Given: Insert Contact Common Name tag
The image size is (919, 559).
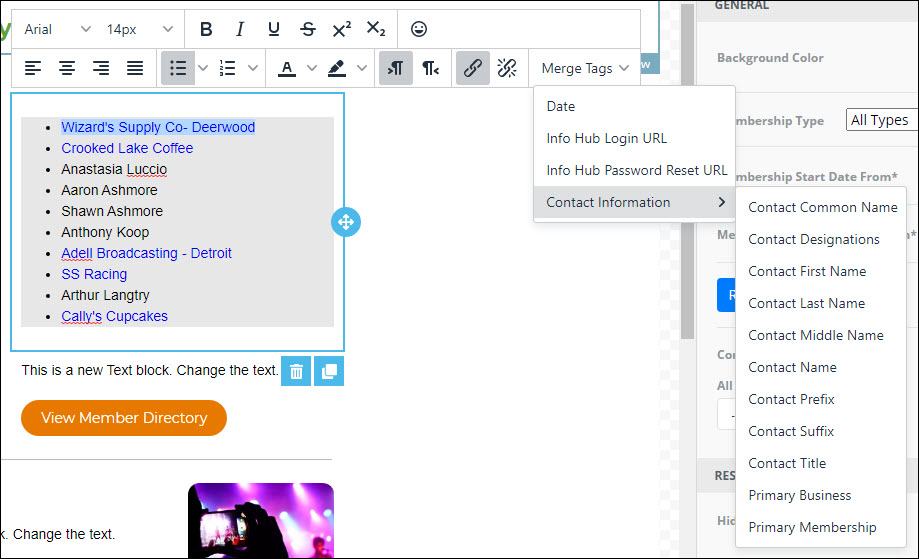Looking at the screenshot, I should tap(821, 207).
